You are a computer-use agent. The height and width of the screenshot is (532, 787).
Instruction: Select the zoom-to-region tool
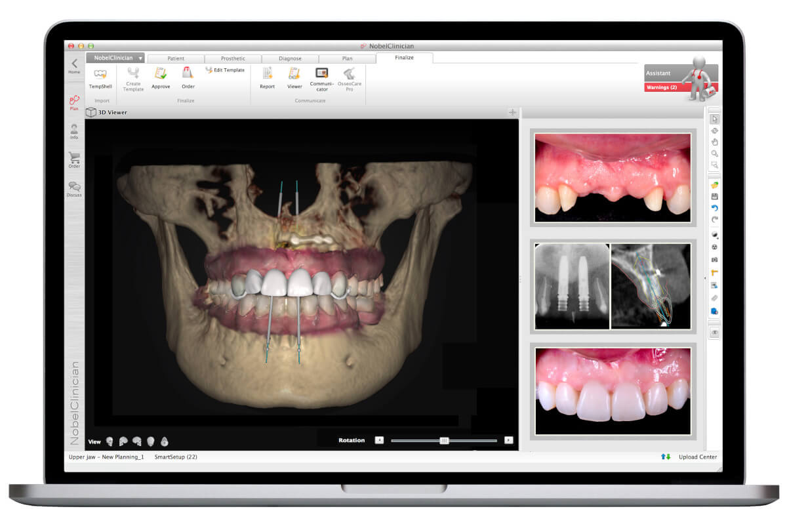click(x=714, y=165)
